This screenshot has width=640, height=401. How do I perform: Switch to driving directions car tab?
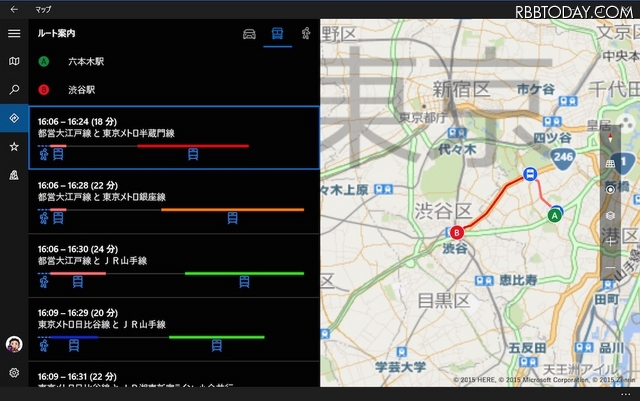249,33
